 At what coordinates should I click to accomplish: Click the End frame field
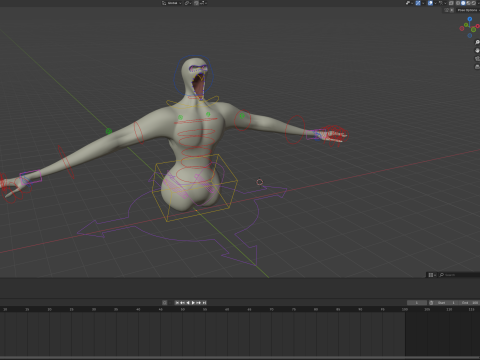(469, 303)
